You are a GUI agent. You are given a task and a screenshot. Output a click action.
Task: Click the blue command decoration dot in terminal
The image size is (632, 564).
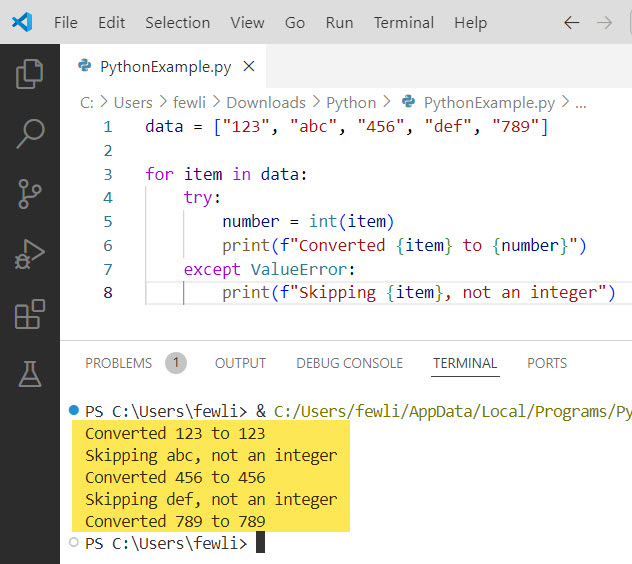click(74, 410)
